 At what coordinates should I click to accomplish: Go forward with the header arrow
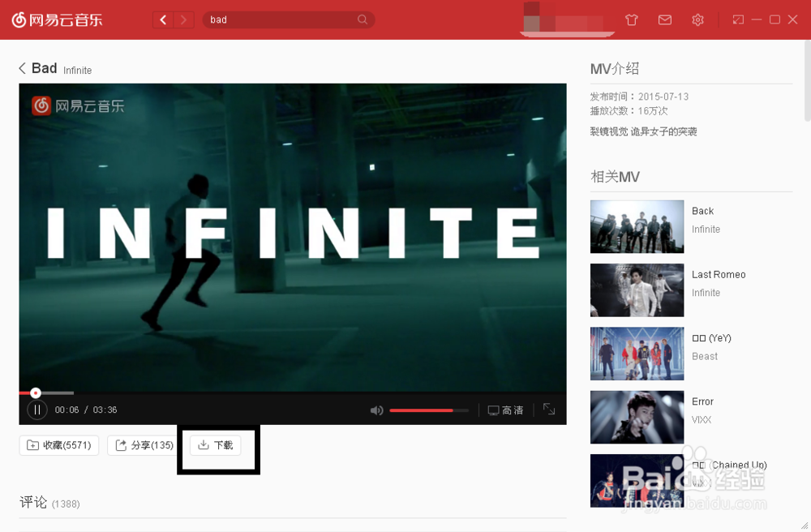(x=183, y=19)
